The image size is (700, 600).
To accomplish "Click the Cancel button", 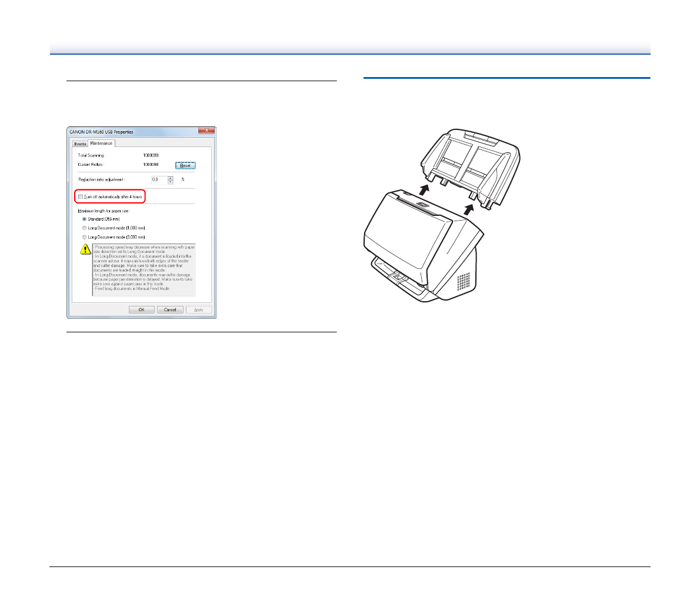I will coord(170,309).
